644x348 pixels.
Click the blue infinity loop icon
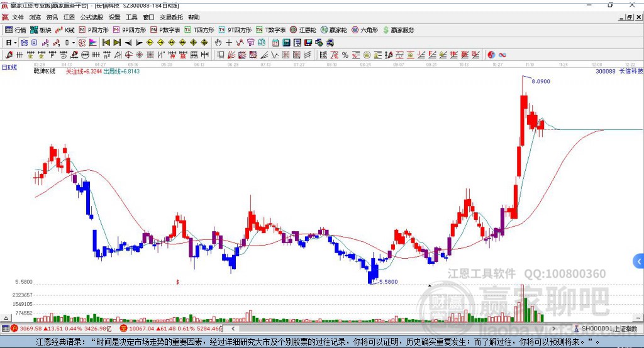[x=502, y=55]
